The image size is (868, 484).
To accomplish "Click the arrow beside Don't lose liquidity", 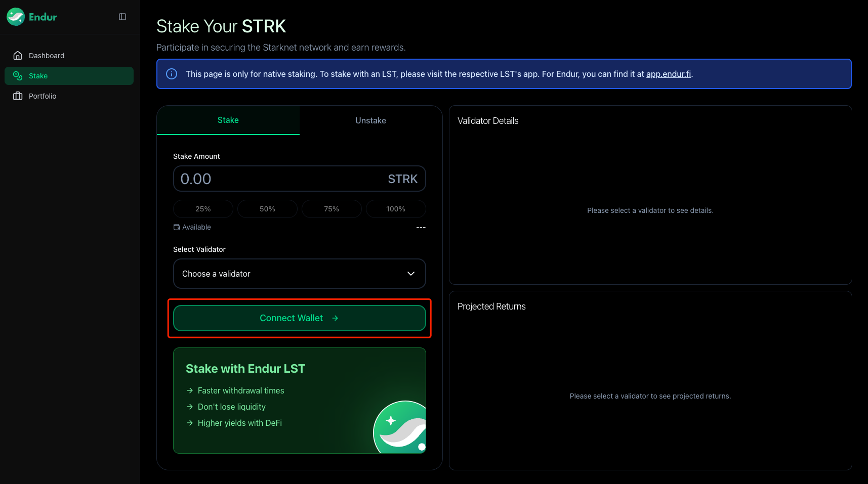I will click(190, 407).
